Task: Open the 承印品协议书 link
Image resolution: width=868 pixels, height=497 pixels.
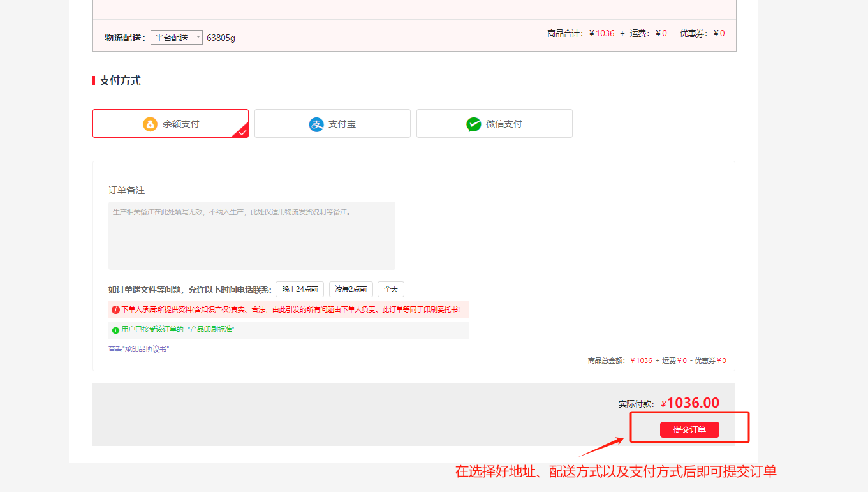Action: pos(147,349)
